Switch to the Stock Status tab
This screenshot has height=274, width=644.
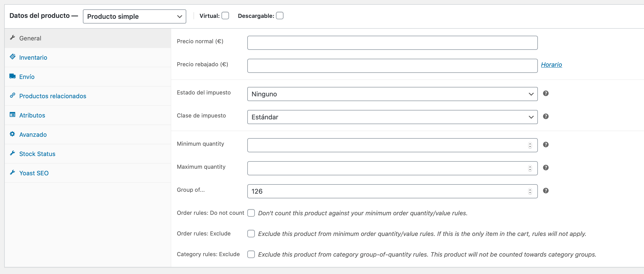(88, 154)
